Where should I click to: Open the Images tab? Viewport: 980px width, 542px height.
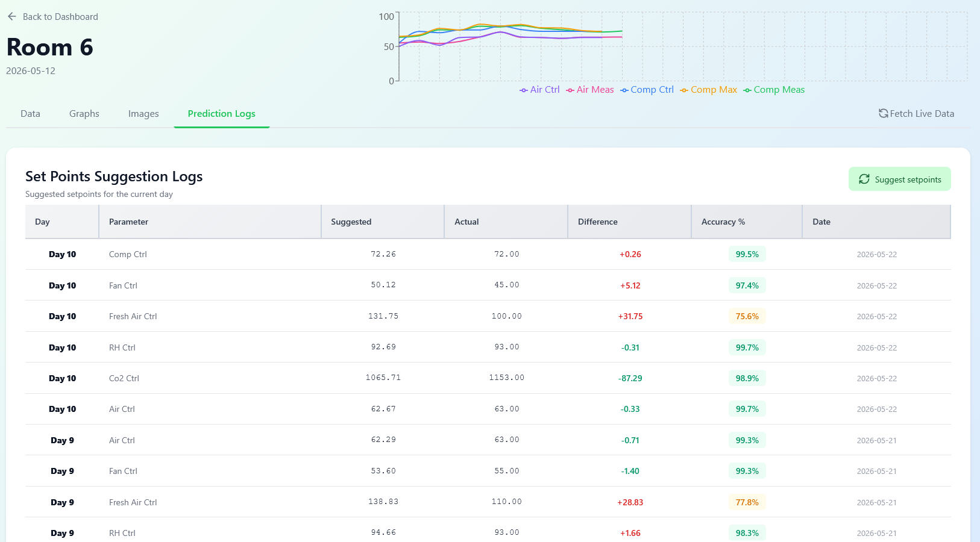pyautogui.click(x=143, y=114)
